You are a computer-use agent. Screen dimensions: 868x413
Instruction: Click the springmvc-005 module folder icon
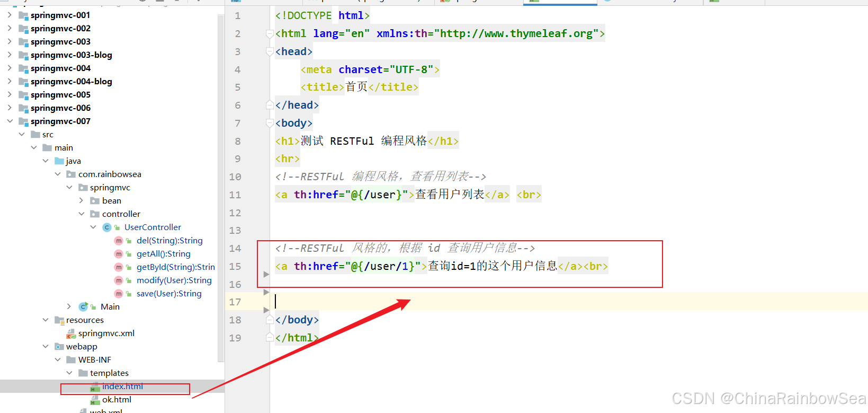23,95
